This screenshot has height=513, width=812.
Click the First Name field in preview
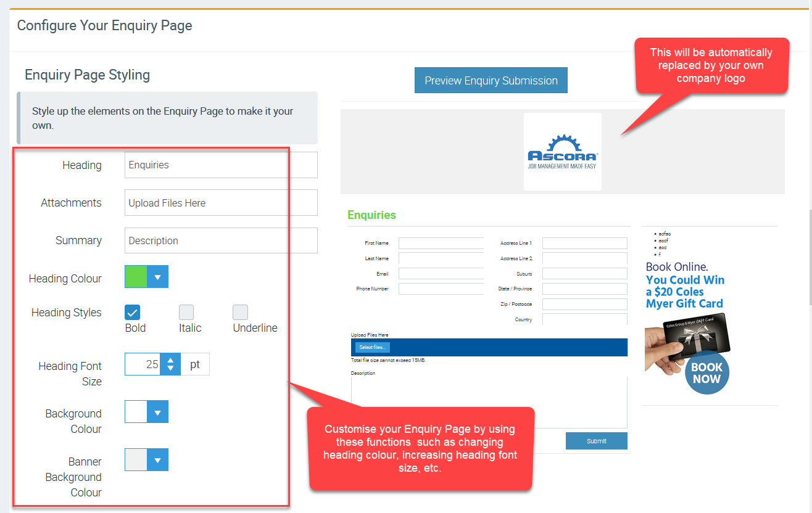[x=441, y=243]
